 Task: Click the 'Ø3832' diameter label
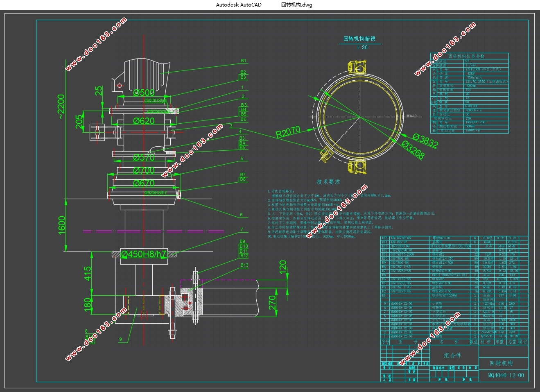(425, 140)
